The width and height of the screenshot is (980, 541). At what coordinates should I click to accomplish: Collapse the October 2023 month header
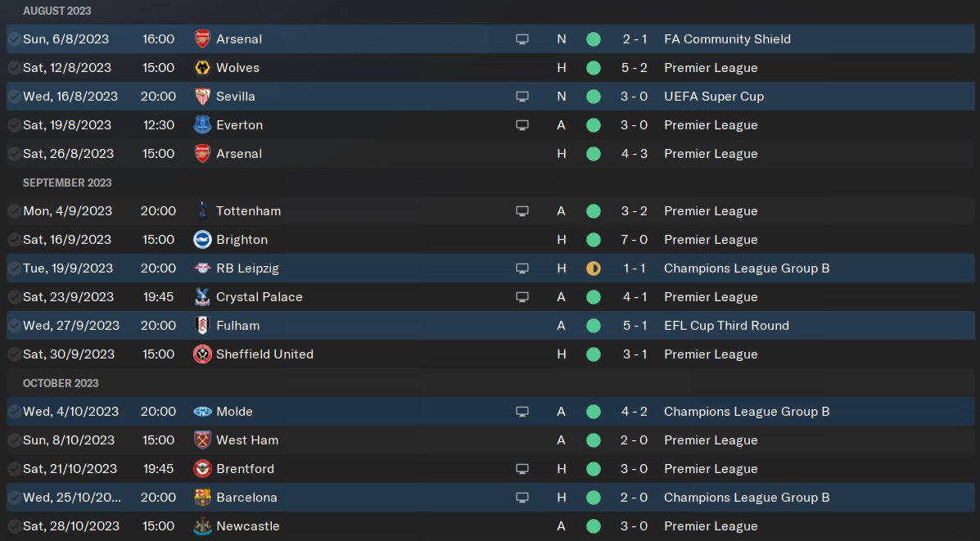(x=61, y=383)
